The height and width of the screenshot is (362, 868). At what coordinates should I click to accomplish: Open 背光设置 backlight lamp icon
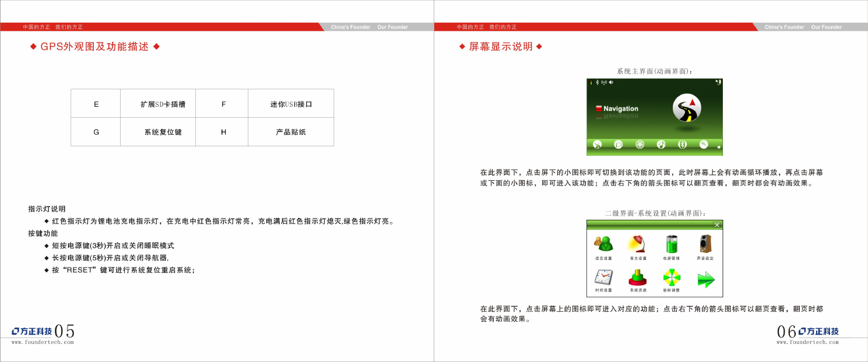tap(636, 244)
